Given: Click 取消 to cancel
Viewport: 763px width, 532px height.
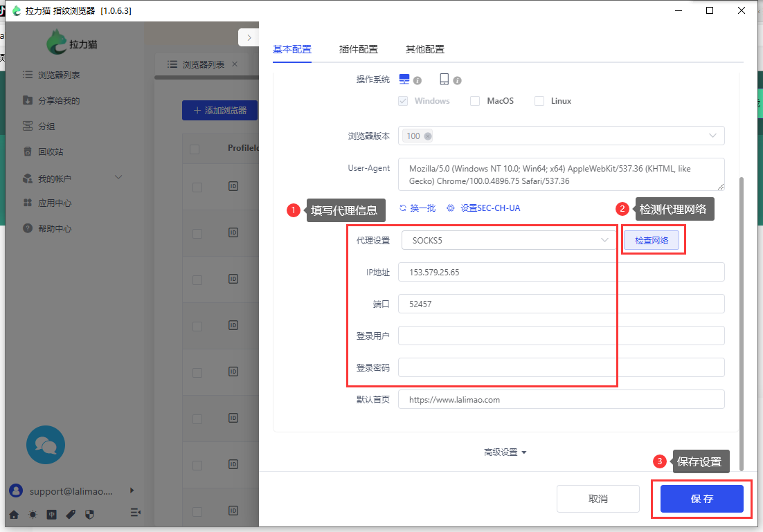Looking at the screenshot, I should [x=598, y=498].
